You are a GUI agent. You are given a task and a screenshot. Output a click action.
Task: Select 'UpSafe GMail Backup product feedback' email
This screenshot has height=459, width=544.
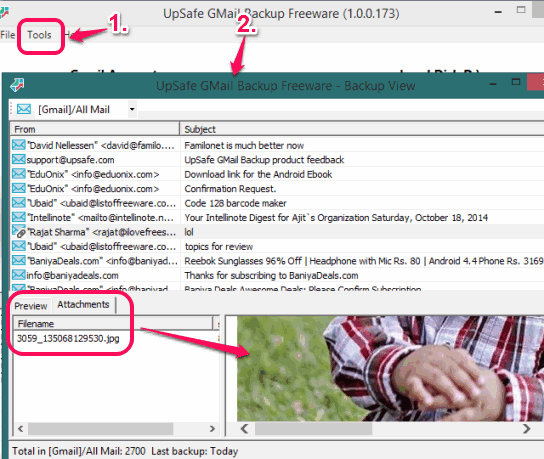point(264,160)
